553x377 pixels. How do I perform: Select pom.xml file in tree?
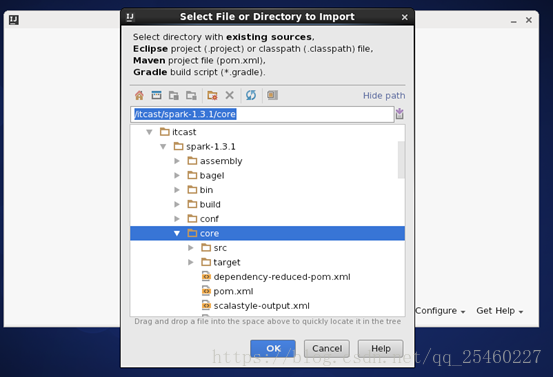point(267,291)
